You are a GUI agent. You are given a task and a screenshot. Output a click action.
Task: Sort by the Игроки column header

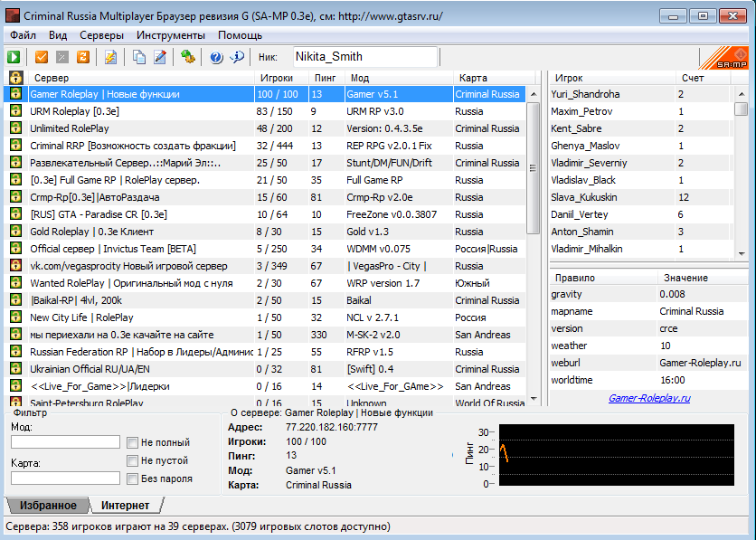281,78
